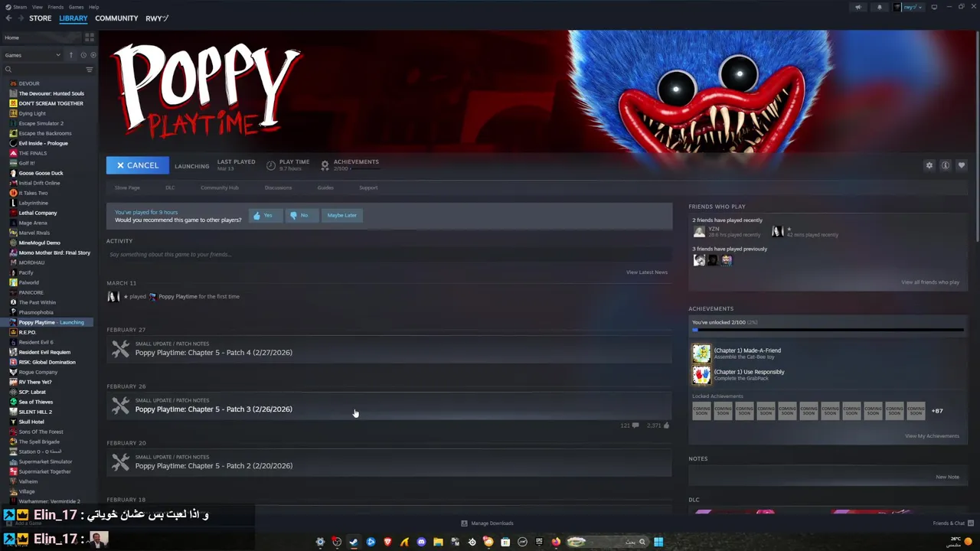
Task: Click achievements progress bar
Action: pos(828,331)
